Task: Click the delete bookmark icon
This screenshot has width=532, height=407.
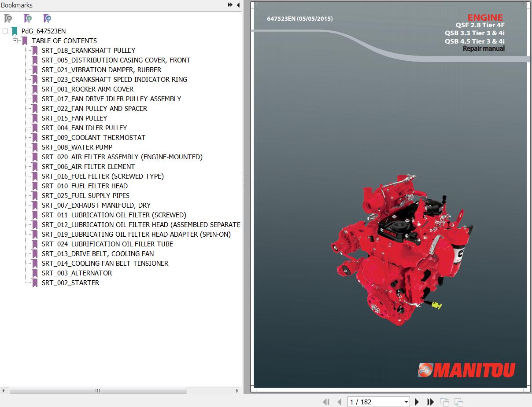Action: point(8,18)
